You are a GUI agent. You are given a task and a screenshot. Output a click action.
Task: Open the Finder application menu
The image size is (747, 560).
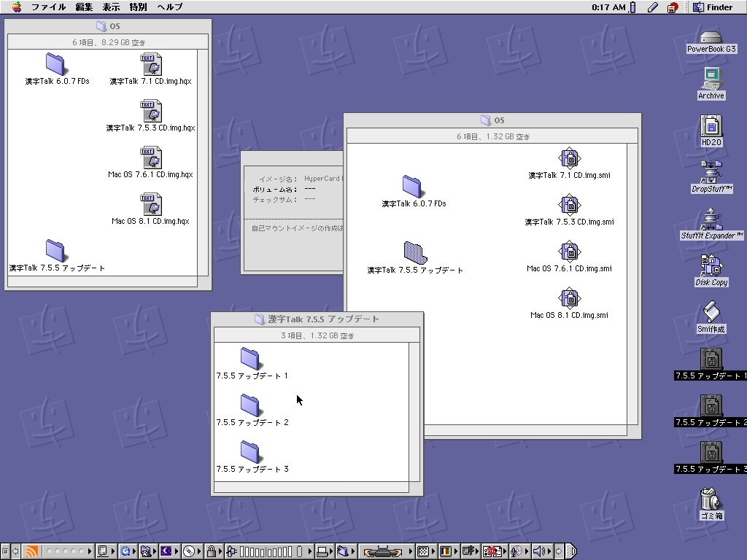[713, 7]
